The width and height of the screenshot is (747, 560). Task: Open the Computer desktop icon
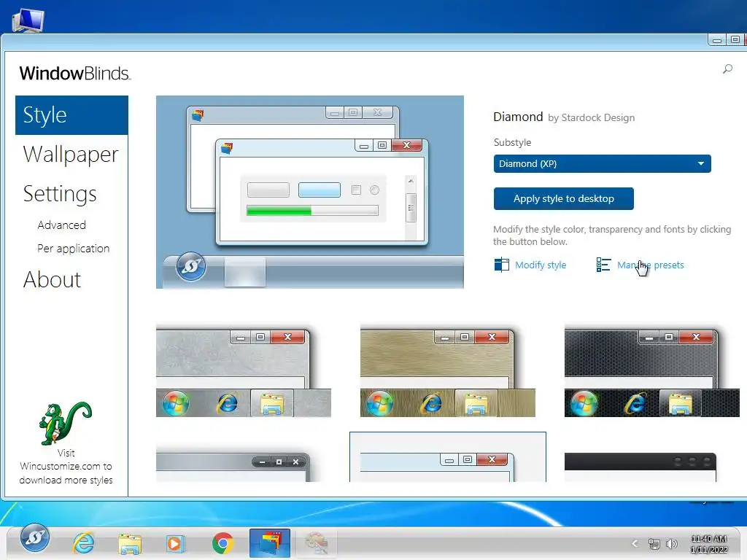pos(28,20)
